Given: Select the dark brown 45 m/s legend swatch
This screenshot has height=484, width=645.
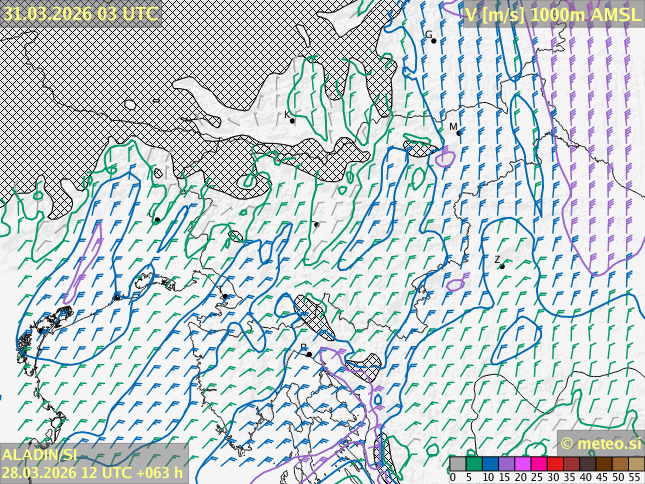Looking at the screenshot, I should 604,464.
